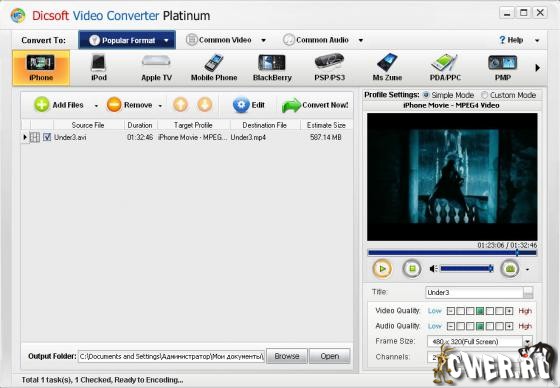
Task: Open the Frame Size dropdown
Action: pos(528,342)
